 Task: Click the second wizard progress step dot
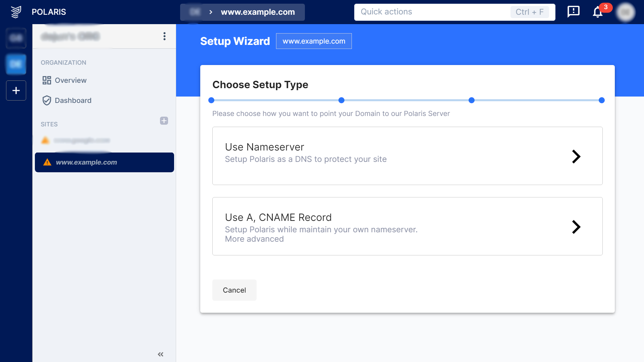click(341, 100)
